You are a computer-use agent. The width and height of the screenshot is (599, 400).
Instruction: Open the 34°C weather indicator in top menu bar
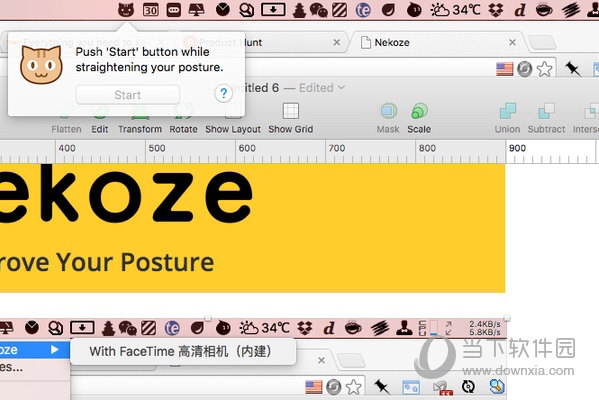coord(455,10)
